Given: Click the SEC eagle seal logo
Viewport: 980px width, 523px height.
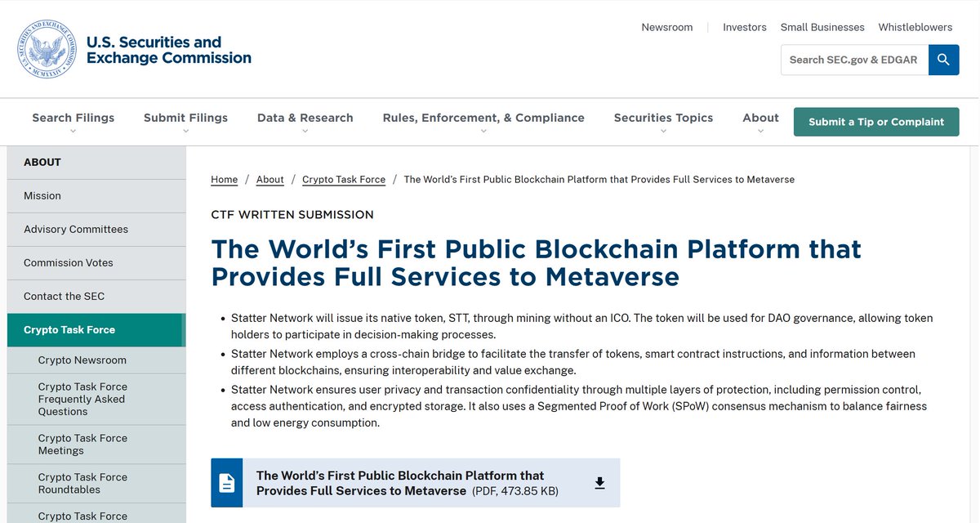Looking at the screenshot, I should pyautogui.click(x=47, y=49).
